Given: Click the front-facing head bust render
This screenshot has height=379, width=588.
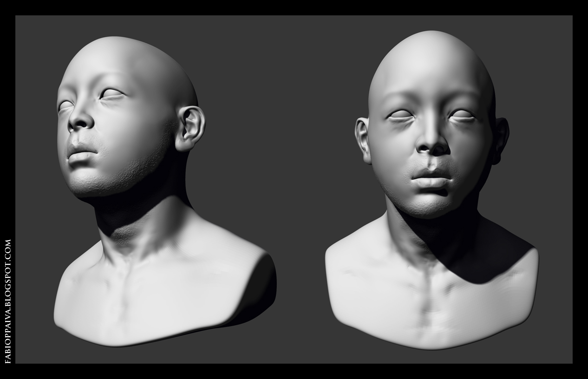Looking at the screenshot, I should coord(432,189).
